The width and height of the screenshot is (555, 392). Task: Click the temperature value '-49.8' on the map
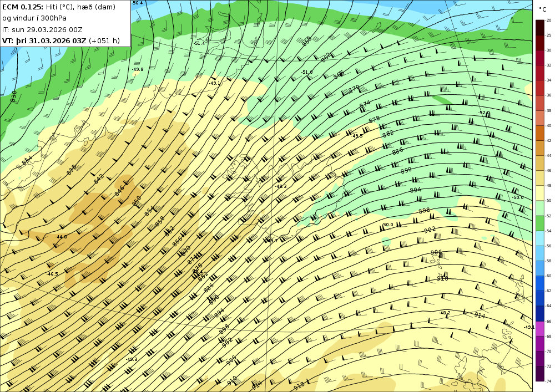(x=138, y=70)
